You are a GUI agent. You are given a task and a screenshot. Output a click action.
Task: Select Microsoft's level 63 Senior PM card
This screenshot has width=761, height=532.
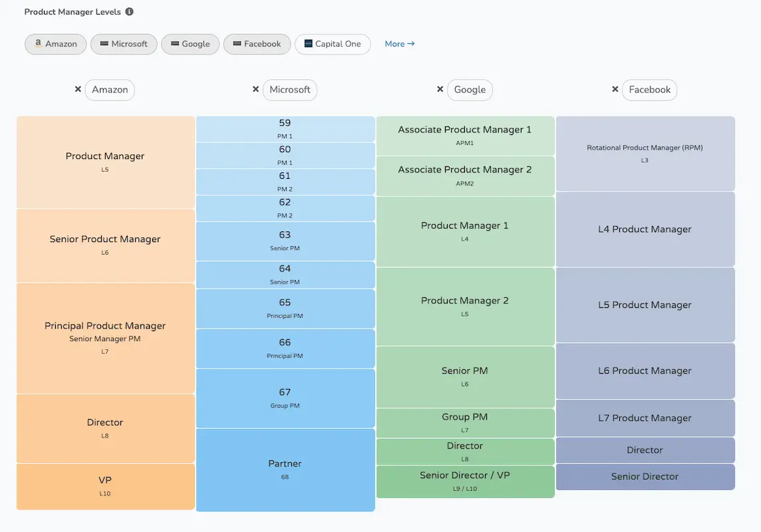click(285, 241)
